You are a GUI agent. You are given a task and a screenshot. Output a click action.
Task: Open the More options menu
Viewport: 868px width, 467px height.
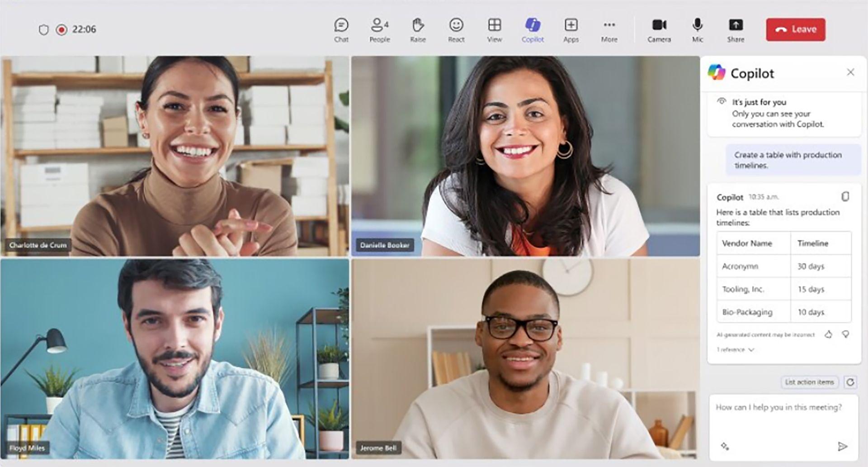point(609,30)
